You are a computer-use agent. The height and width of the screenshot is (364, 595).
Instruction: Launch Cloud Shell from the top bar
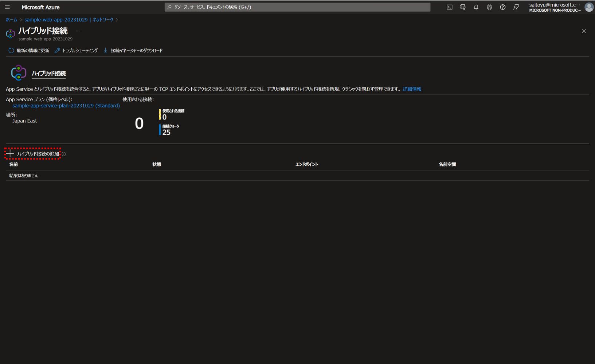pyautogui.click(x=450, y=7)
